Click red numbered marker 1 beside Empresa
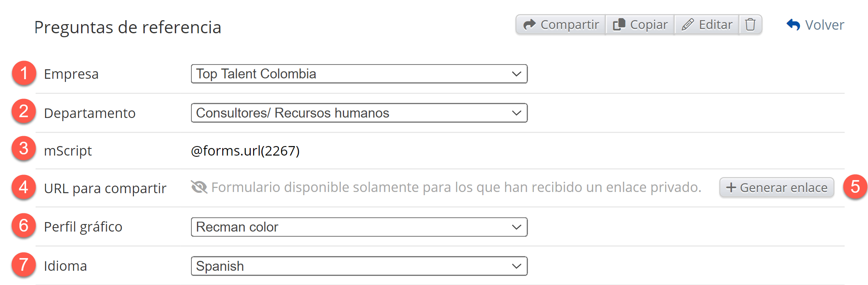 24,74
